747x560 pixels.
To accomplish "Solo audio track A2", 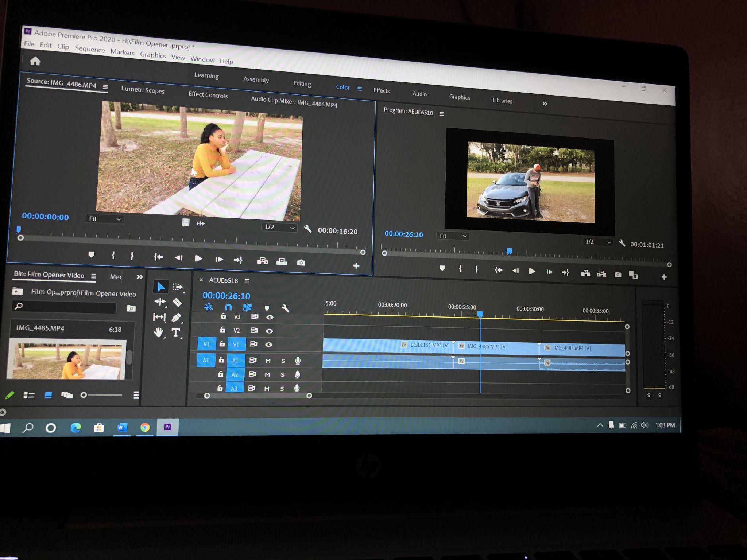I will (282, 375).
